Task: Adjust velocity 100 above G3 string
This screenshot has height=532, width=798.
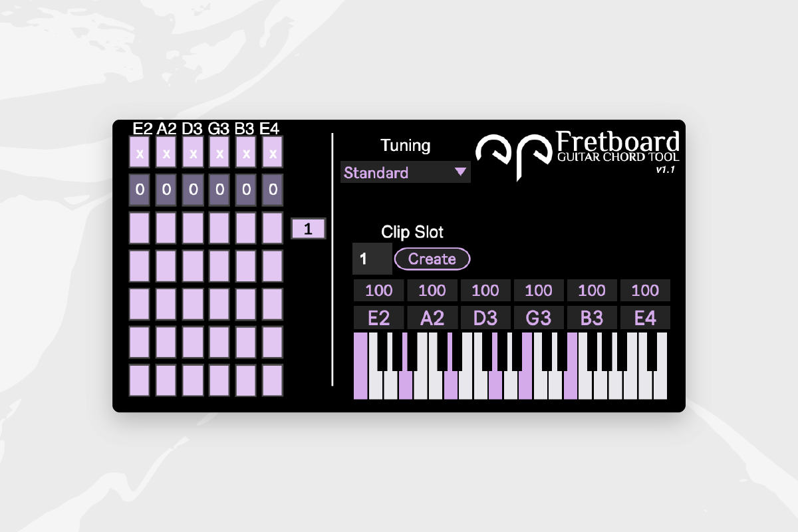Action: (x=539, y=291)
